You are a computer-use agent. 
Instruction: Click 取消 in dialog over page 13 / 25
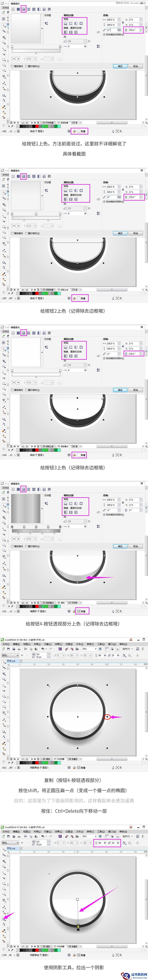click(136, 66)
